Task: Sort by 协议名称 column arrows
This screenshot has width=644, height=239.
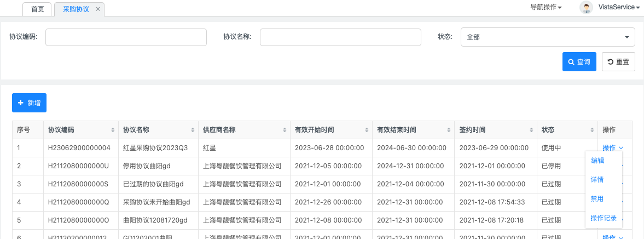Action: pos(193,130)
